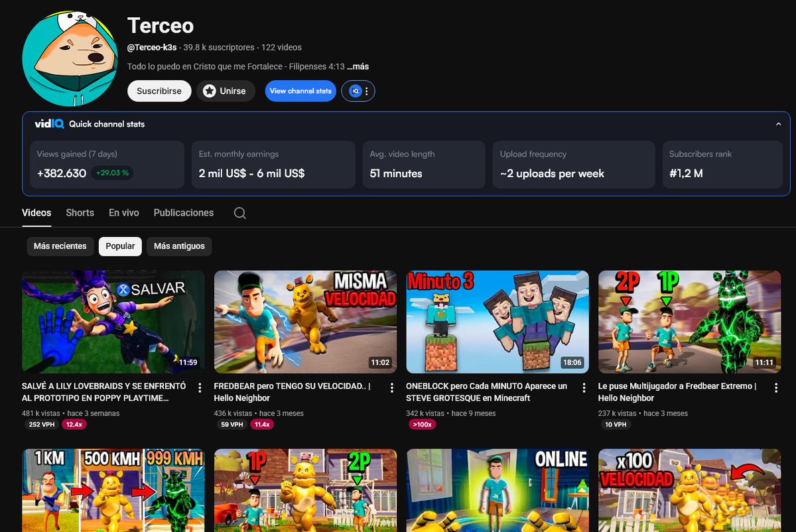Open video title SALVÉ A LILY LOVEBRAIDS

[x=104, y=392]
